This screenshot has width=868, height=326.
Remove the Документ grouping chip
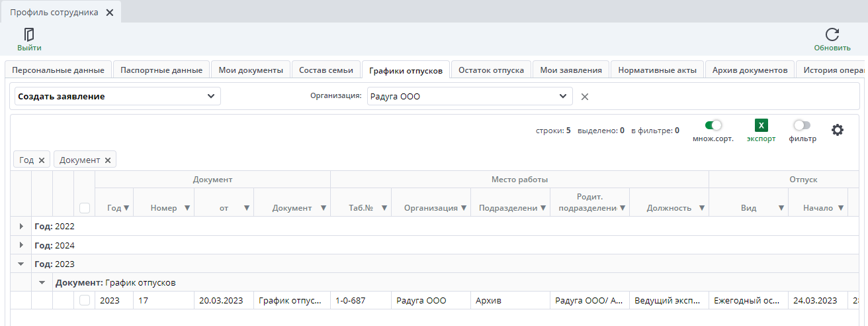point(107,160)
